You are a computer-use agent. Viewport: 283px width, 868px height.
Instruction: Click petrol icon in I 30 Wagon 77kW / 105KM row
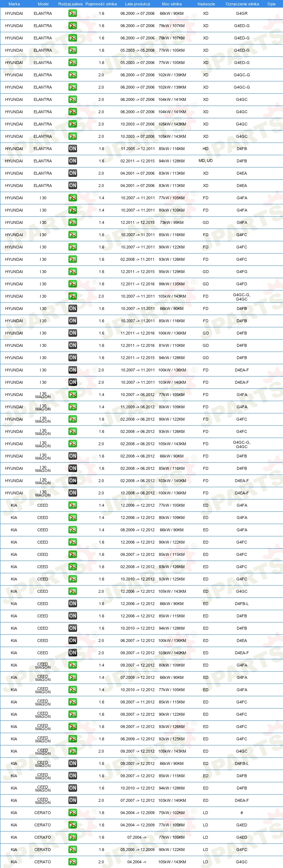click(x=72, y=395)
